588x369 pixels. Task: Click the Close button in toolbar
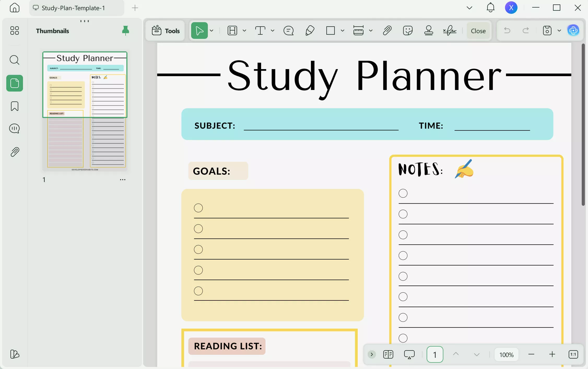click(x=478, y=31)
